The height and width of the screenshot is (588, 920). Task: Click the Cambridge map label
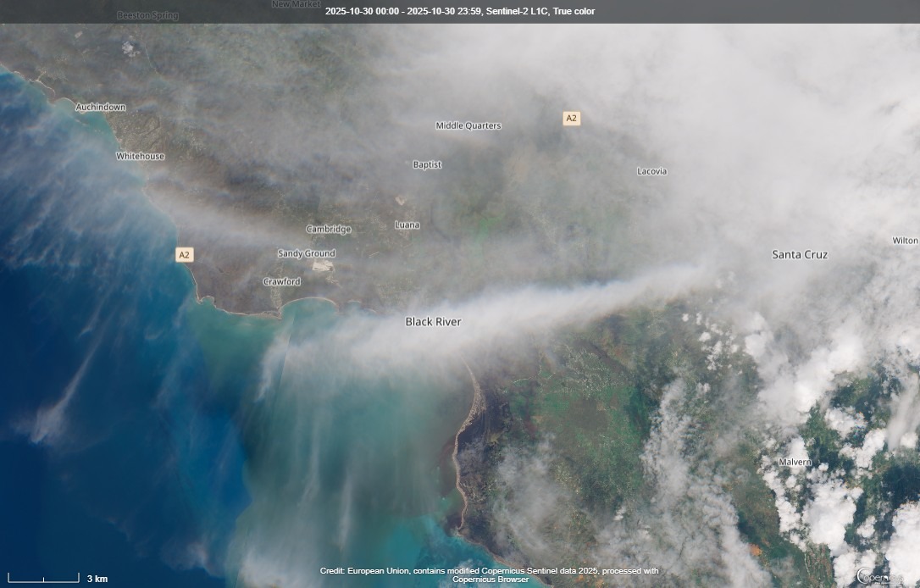click(329, 229)
